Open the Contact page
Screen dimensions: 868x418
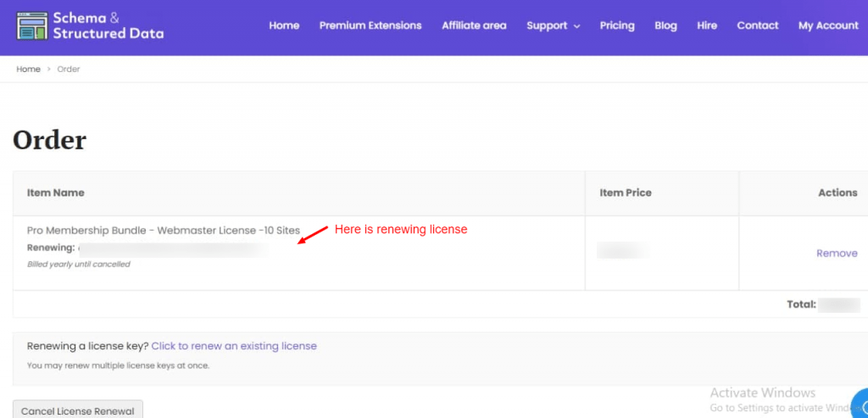click(x=758, y=25)
